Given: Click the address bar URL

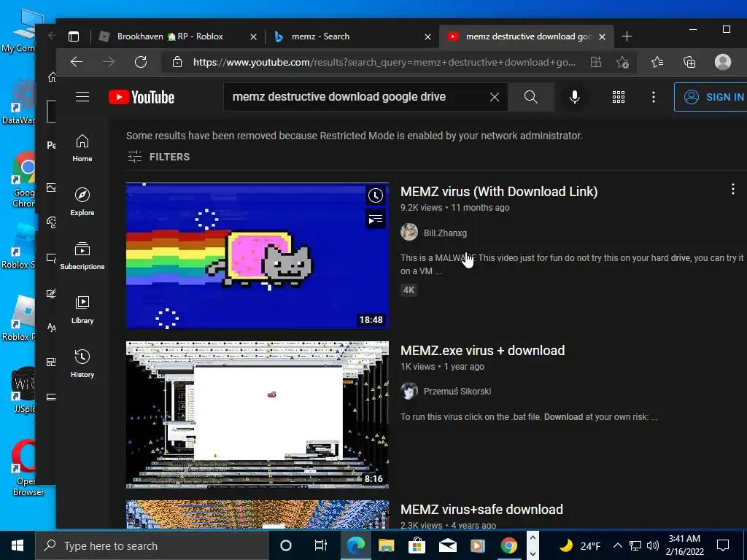Looking at the screenshot, I should coord(384,63).
